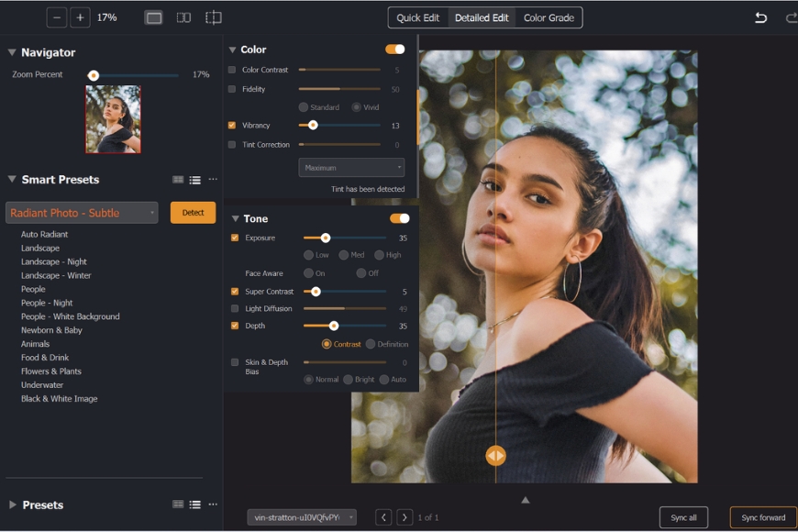Open the Radiant Photo - Subtle preset dropdown
Image resolution: width=798 pixels, height=532 pixels.
coord(82,213)
